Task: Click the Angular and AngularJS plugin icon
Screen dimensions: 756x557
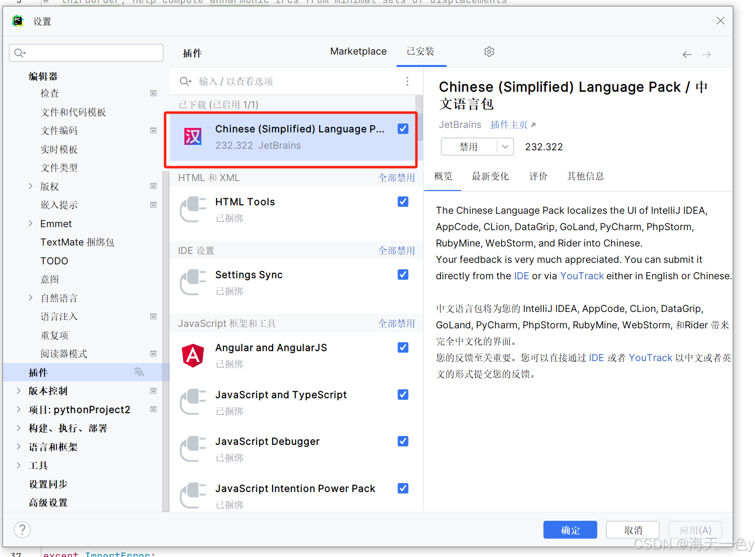Action: pos(193,355)
